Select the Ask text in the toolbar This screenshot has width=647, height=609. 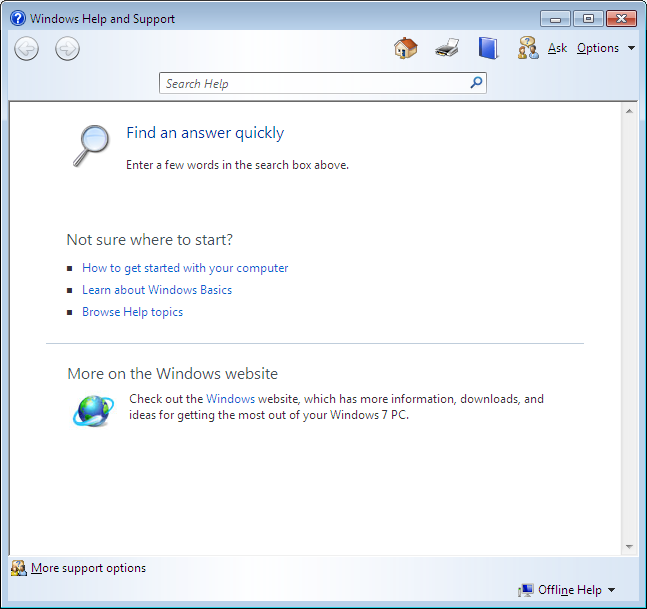point(557,48)
